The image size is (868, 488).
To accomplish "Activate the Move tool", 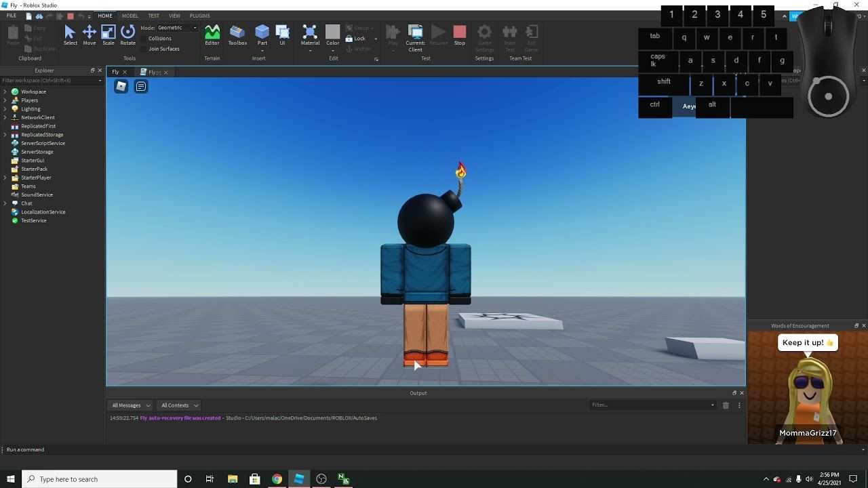I will pyautogui.click(x=89, y=35).
